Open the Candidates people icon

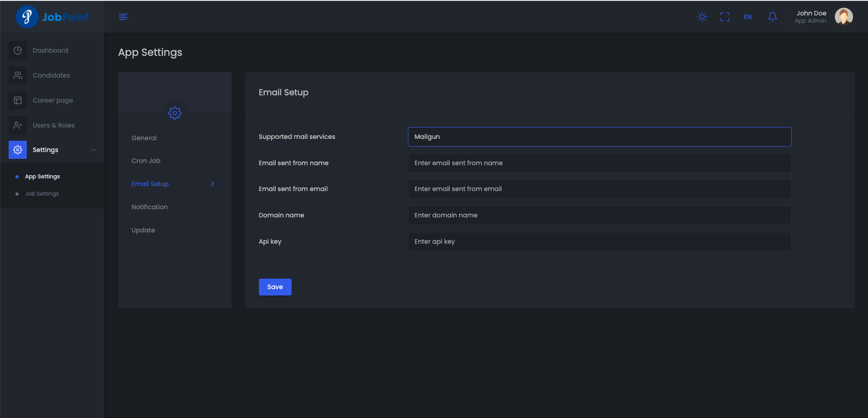18,75
